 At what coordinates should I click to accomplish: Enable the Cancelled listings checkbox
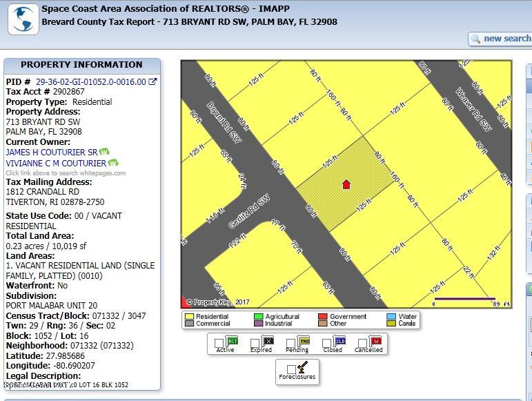point(363,343)
